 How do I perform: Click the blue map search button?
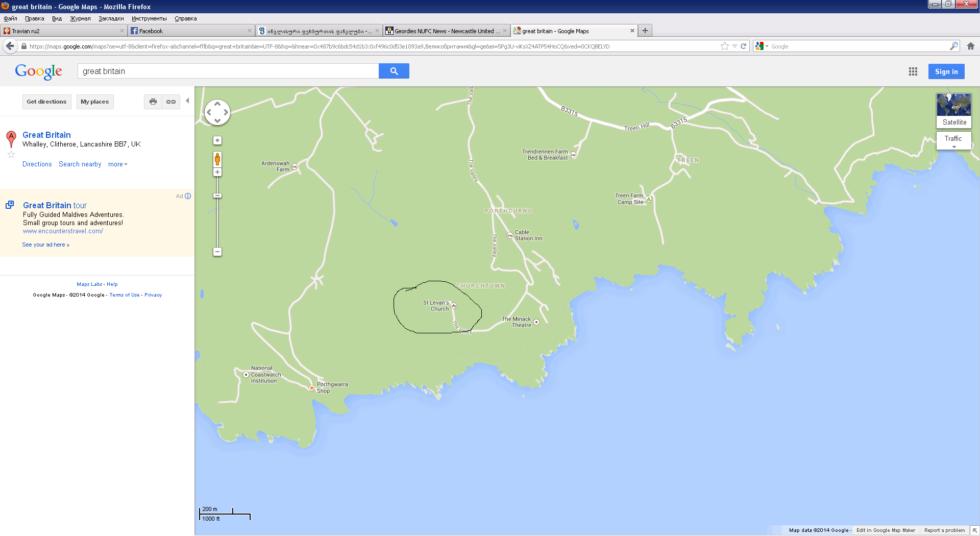click(394, 71)
